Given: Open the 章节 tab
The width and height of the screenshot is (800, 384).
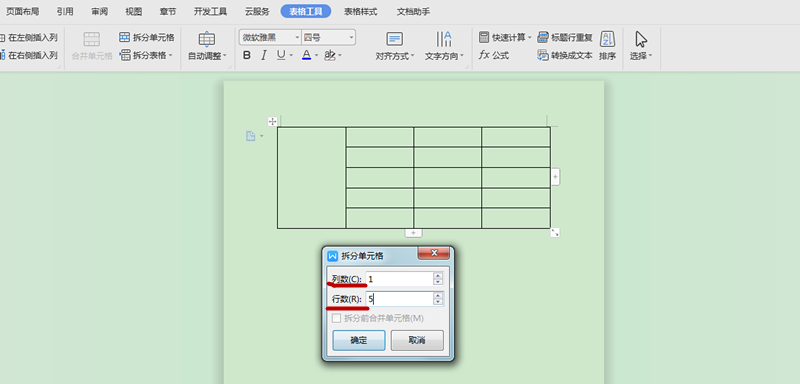Looking at the screenshot, I should point(168,11).
